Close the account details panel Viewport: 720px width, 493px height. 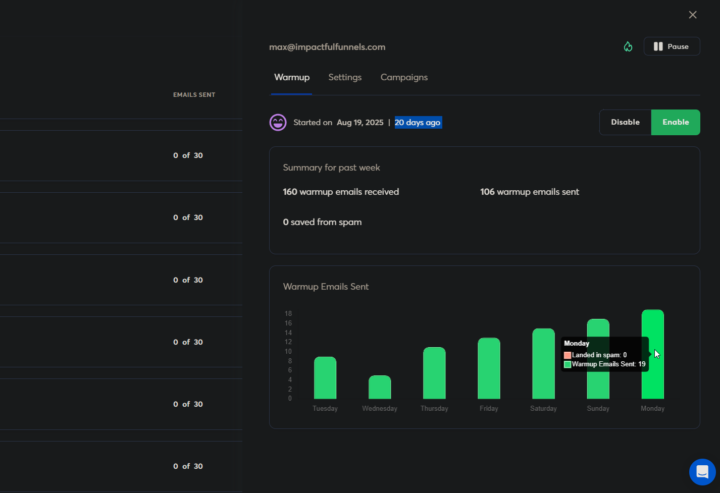[x=693, y=15]
